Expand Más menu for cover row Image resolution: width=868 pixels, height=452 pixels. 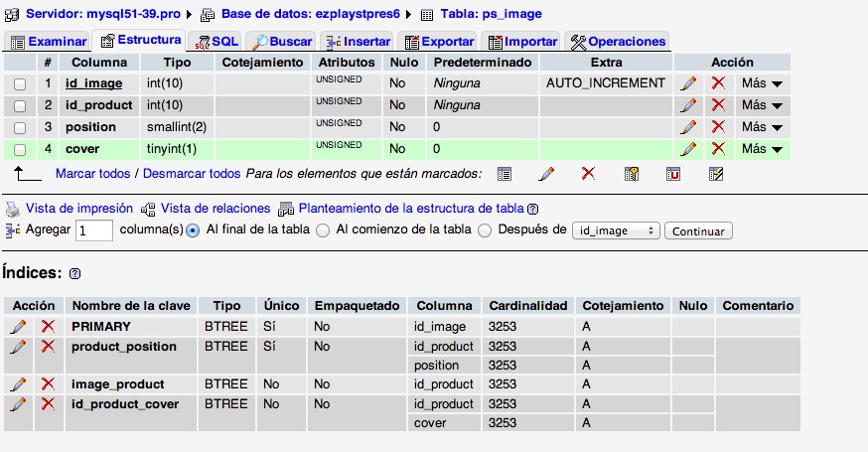(763, 148)
